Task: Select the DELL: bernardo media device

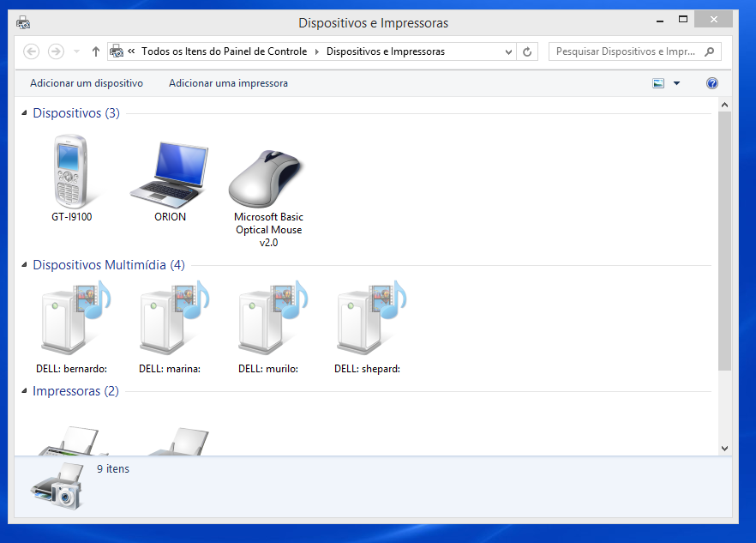Action: coord(71,320)
